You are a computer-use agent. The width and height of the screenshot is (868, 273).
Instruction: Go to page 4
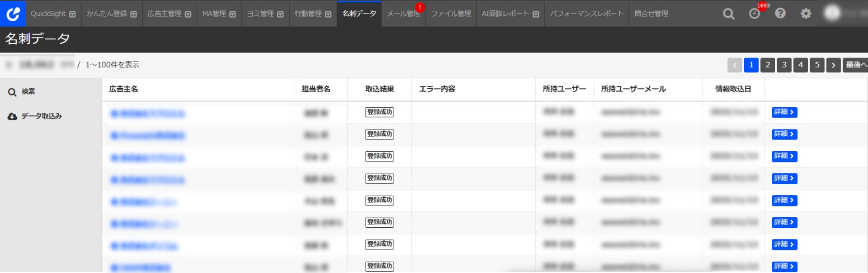tap(801, 65)
